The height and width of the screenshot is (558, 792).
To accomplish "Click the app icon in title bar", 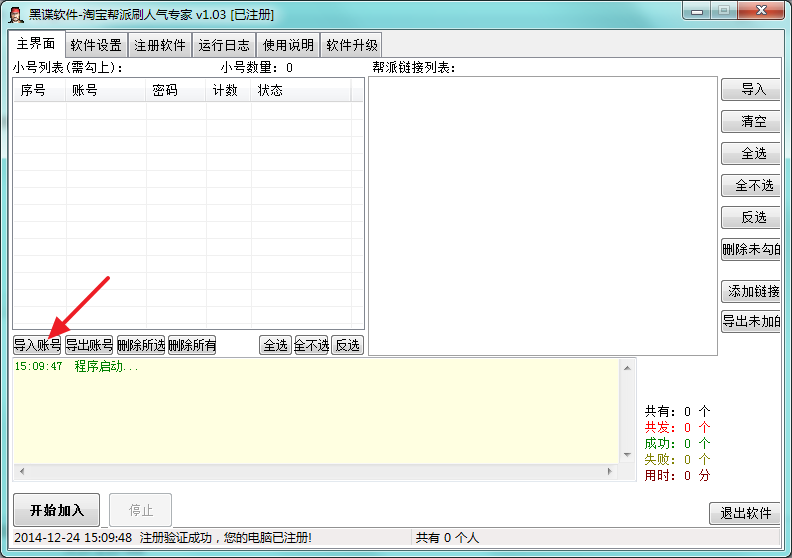I will coord(16,15).
